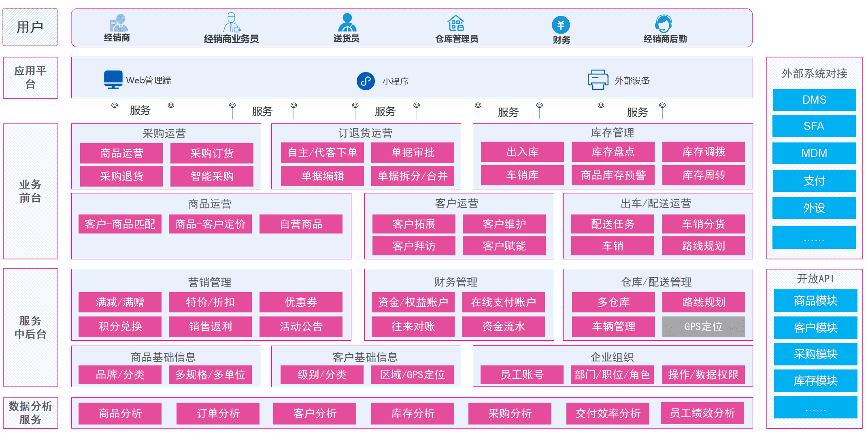This screenshot has width=868, height=433.
Task: Click the 单据拆分/合并 block
Action: [413, 176]
